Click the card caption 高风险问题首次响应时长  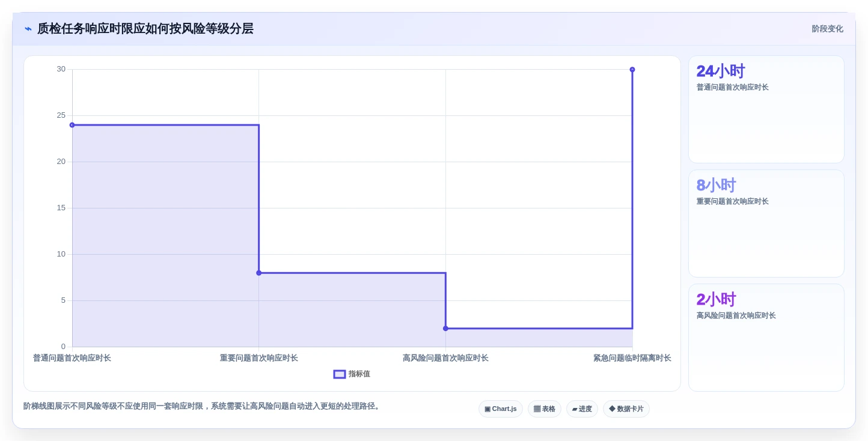[x=736, y=315]
